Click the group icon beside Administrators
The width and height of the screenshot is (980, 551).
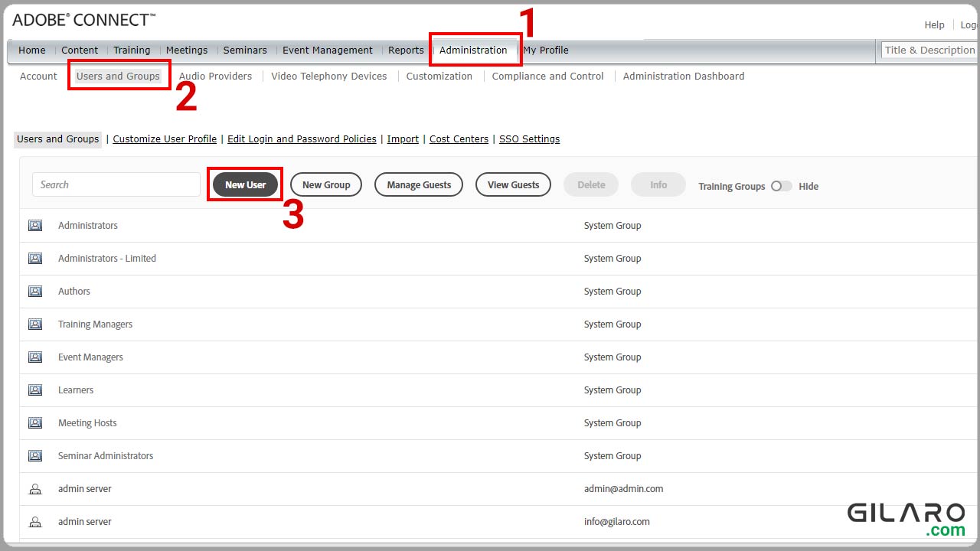click(35, 226)
